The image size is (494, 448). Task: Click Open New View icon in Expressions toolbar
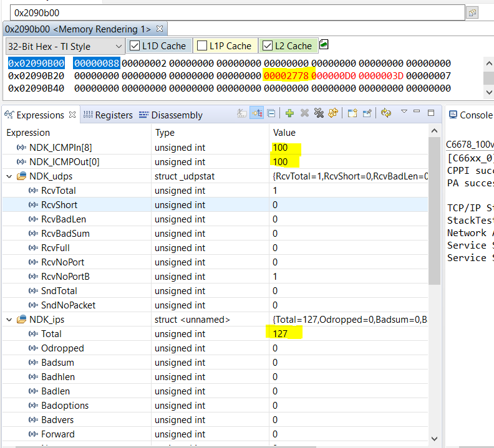click(x=352, y=113)
